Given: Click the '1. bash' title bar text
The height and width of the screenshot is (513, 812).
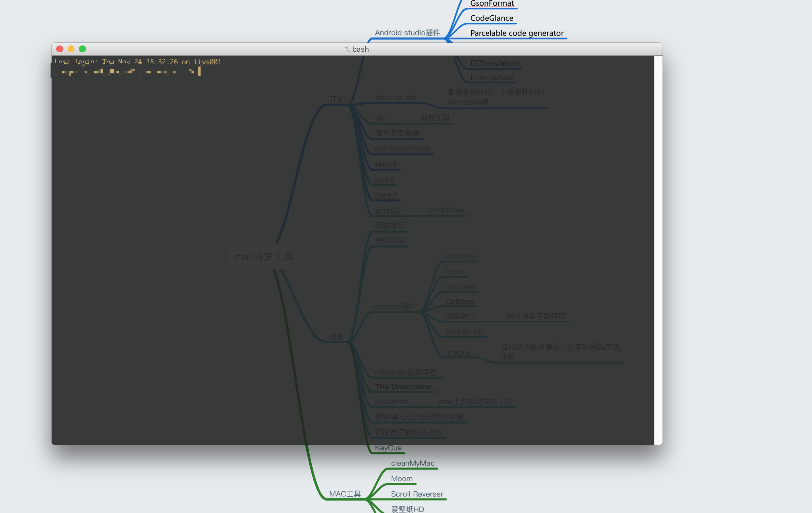Looking at the screenshot, I should 357,49.
